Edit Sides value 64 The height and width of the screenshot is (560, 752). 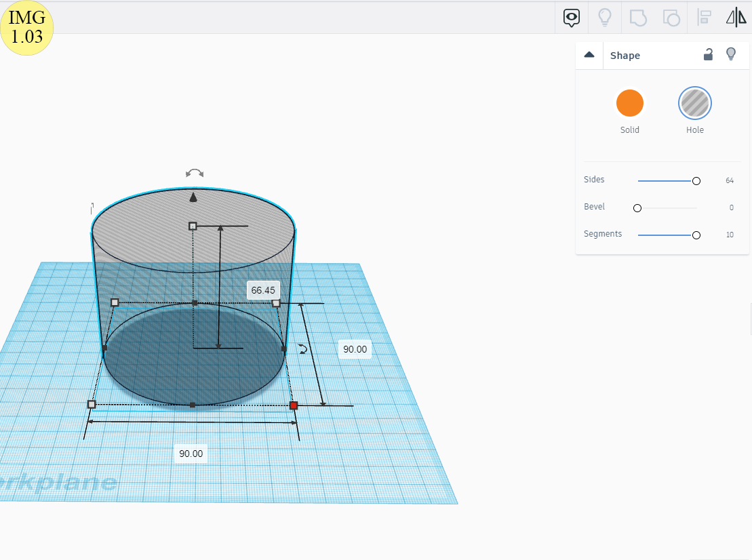[729, 181]
